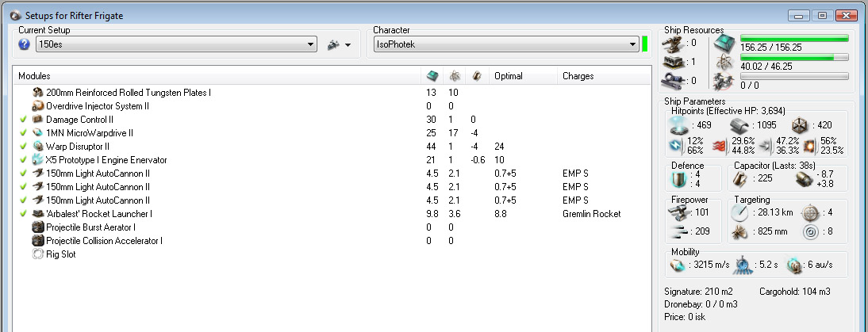
Task: Open the Current Setup dropdown showing 150es
Action: click(x=176, y=44)
